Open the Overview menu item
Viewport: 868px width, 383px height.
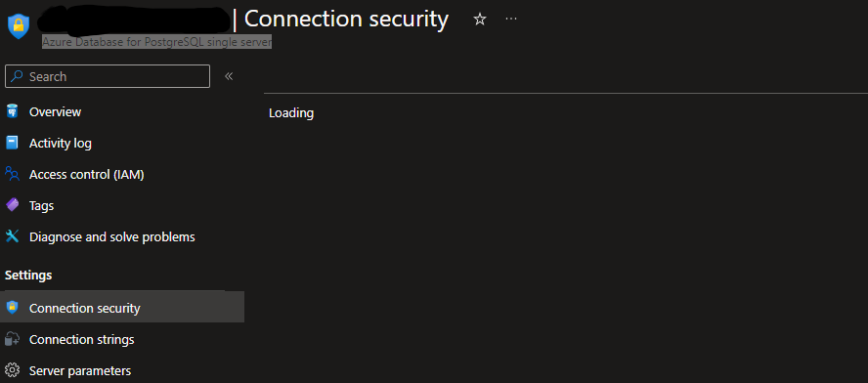point(55,111)
